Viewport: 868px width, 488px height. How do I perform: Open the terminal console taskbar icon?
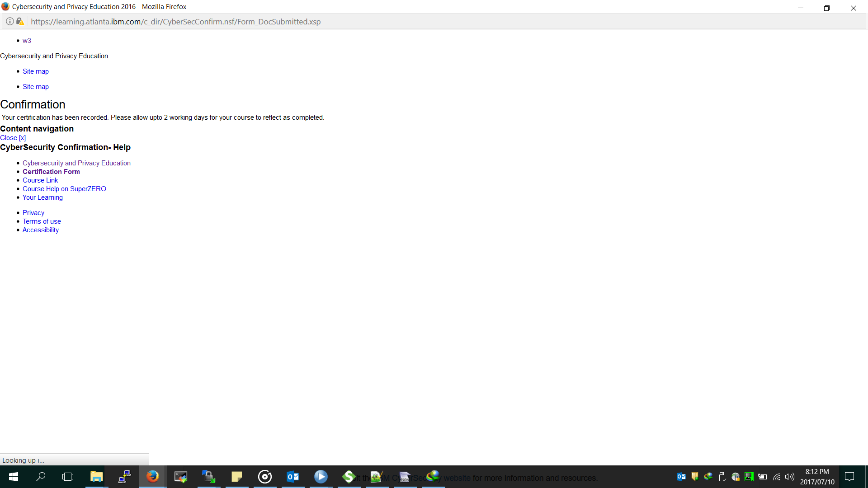(180, 477)
